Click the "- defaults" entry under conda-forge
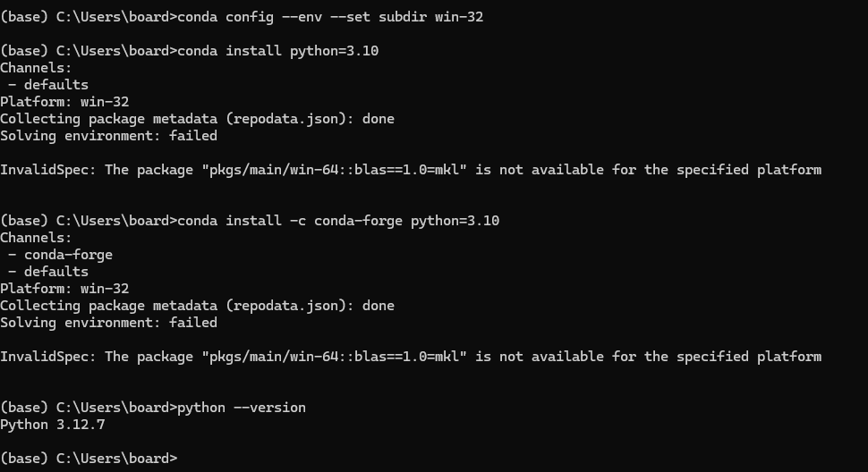868x472 pixels. pos(48,272)
